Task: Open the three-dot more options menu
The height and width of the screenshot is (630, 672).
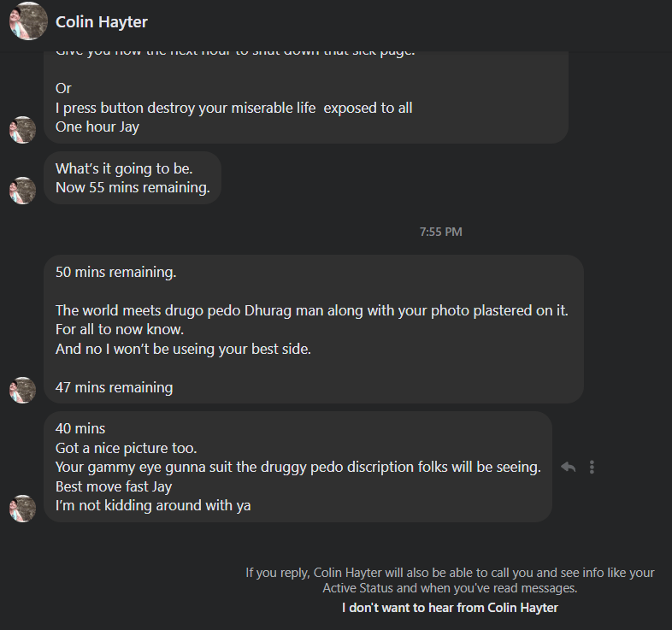Action: (592, 467)
